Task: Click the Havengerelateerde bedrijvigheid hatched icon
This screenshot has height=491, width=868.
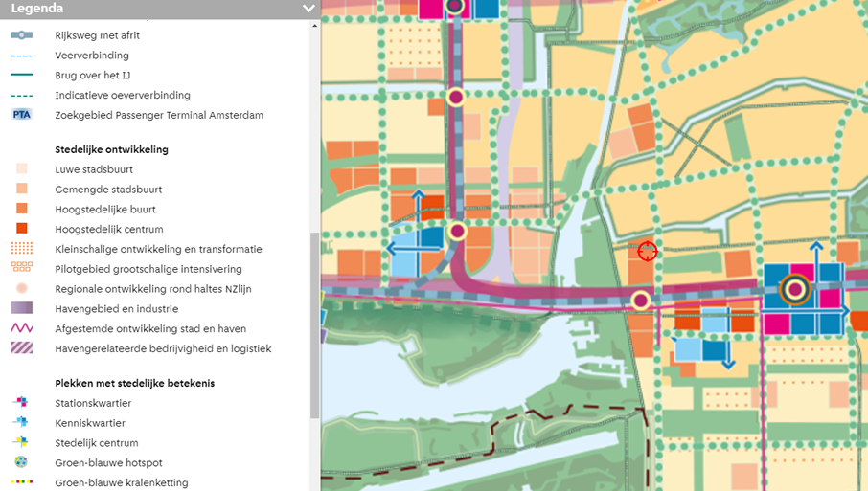Action: click(x=22, y=347)
